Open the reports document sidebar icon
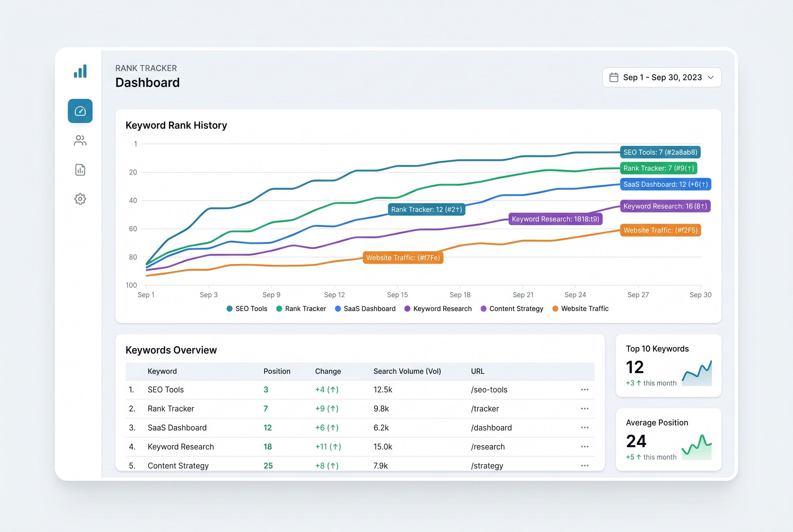 [x=80, y=170]
